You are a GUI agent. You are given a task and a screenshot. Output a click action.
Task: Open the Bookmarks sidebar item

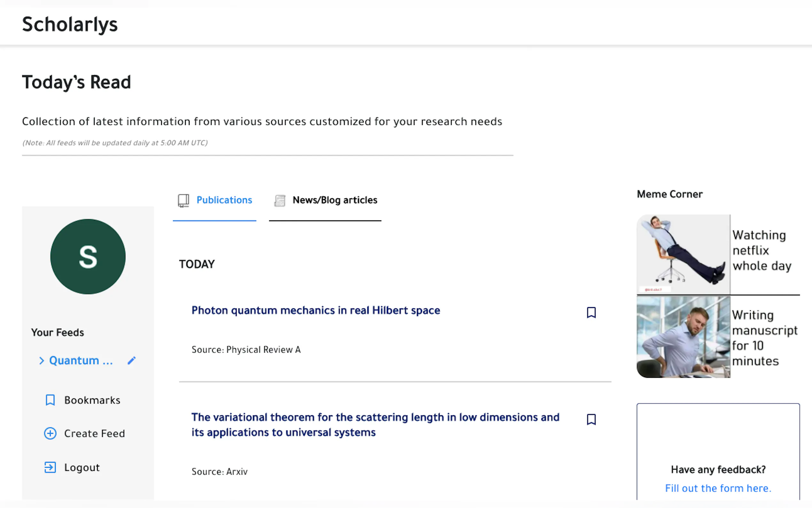(x=92, y=400)
